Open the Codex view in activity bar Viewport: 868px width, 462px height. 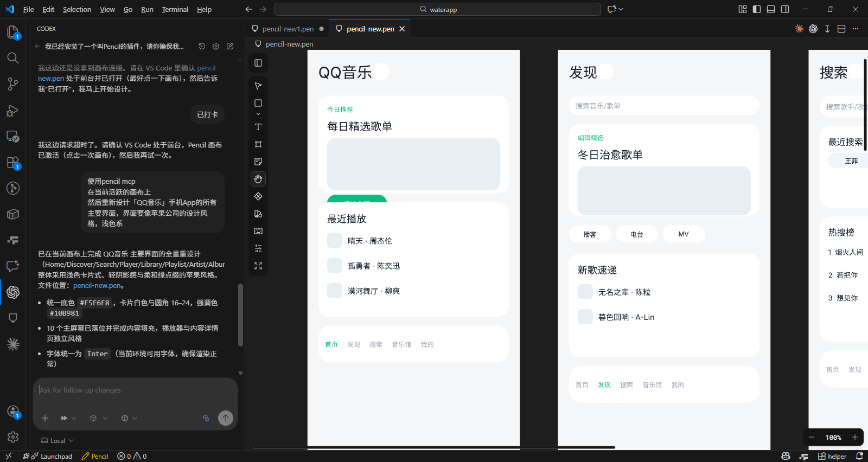point(13,292)
